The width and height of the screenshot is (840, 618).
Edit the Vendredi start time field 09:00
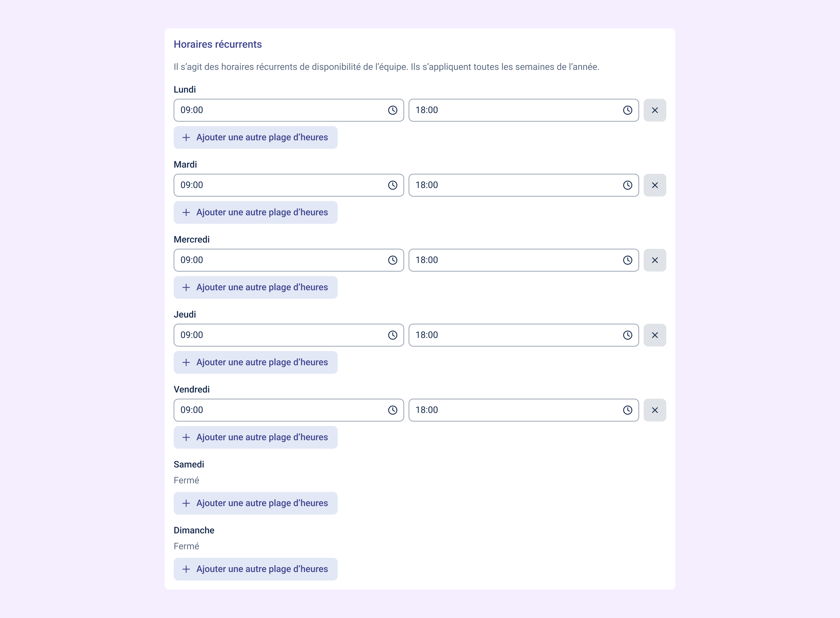coord(289,410)
